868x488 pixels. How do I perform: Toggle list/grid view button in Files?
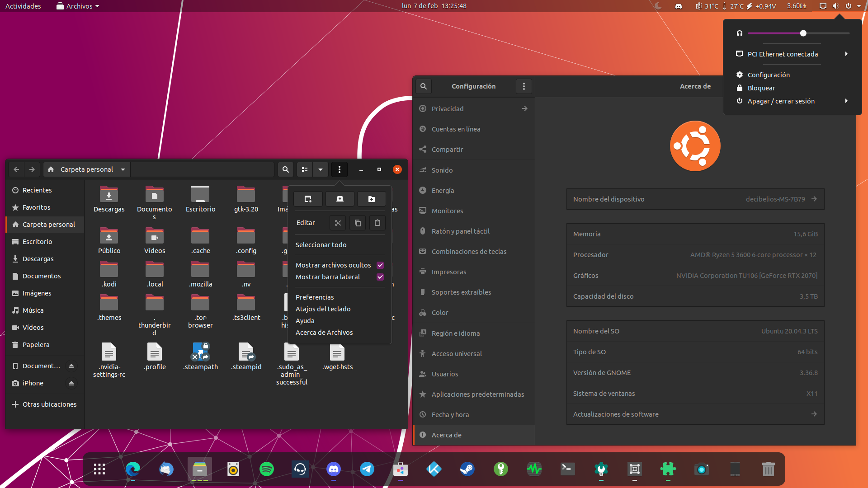point(305,169)
